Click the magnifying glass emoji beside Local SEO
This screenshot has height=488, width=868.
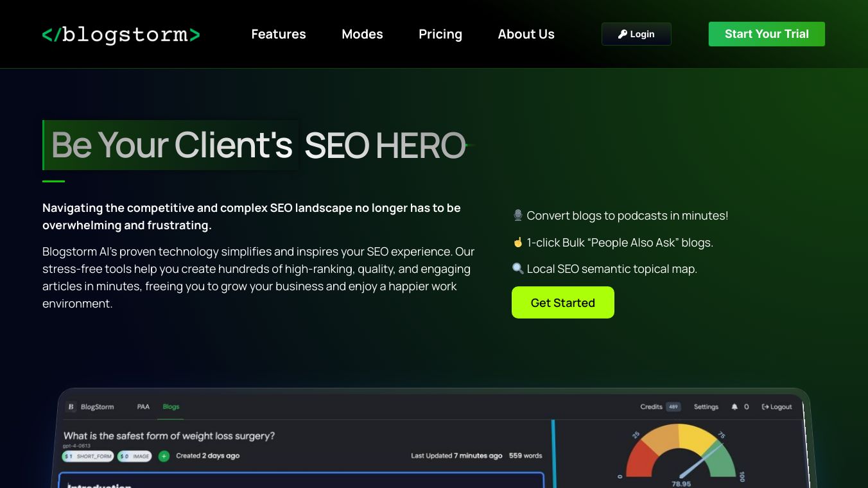pos(518,269)
